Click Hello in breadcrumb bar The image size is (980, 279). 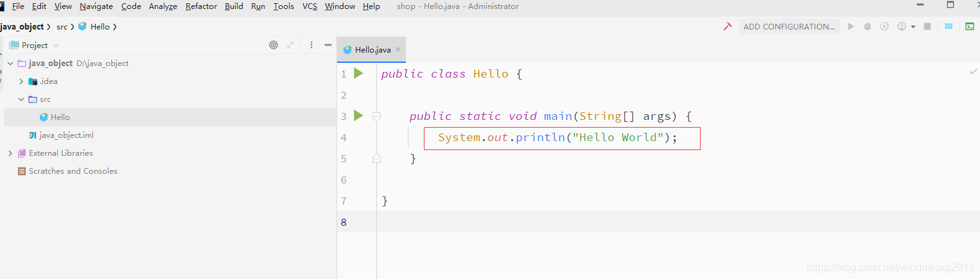(100, 26)
